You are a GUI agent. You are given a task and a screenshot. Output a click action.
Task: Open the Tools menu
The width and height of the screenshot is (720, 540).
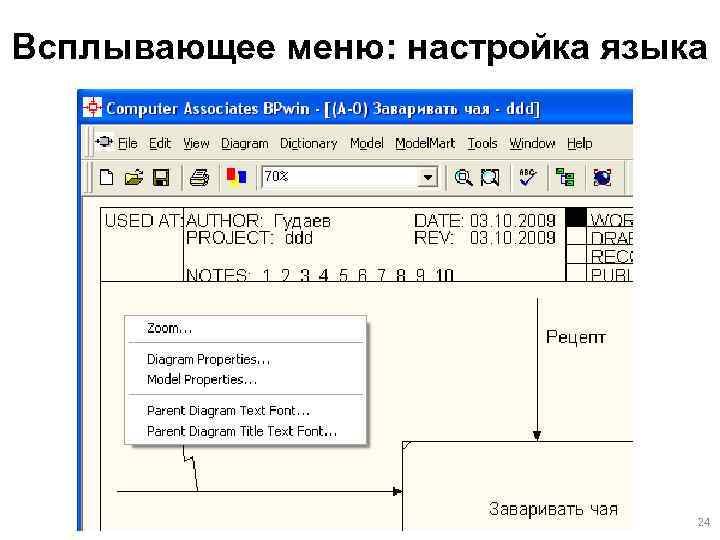[x=482, y=143]
